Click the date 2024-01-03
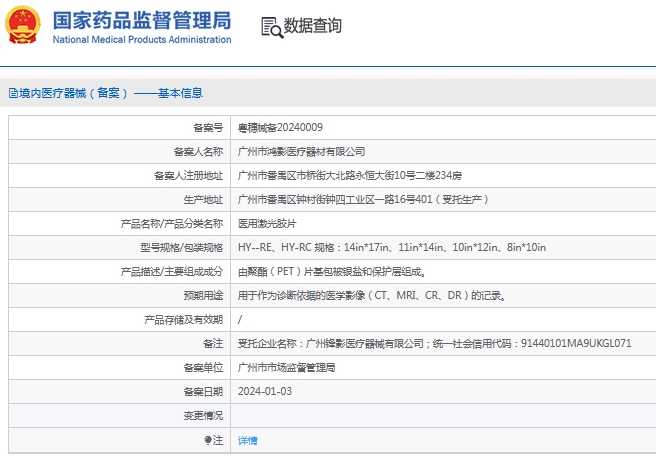The width and height of the screenshot is (656, 459). pos(265,392)
